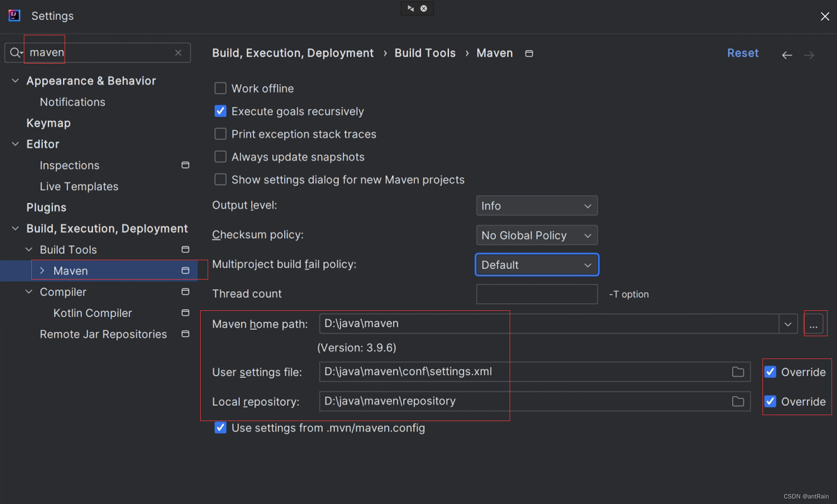Click the project-level icon beside Maven tree row

pyautogui.click(x=185, y=271)
